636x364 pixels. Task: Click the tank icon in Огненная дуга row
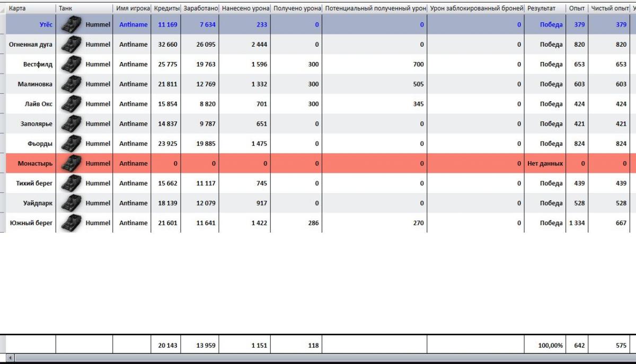[x=71, y=45]
